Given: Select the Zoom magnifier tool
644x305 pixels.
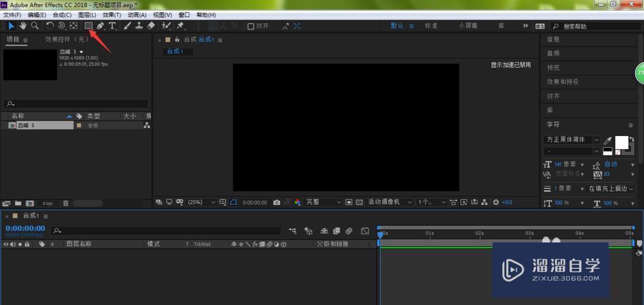Looking at the screenshot, I should point(35,26).
